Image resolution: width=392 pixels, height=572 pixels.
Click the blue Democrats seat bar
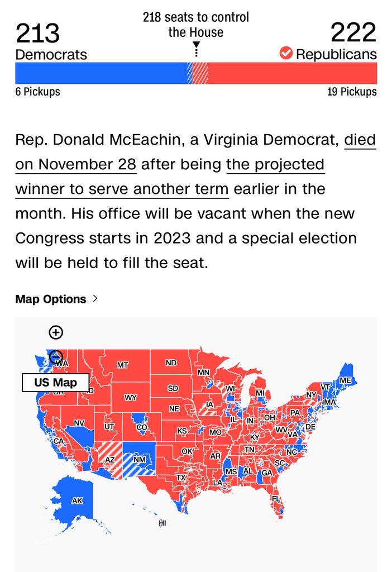coord(101,73)
